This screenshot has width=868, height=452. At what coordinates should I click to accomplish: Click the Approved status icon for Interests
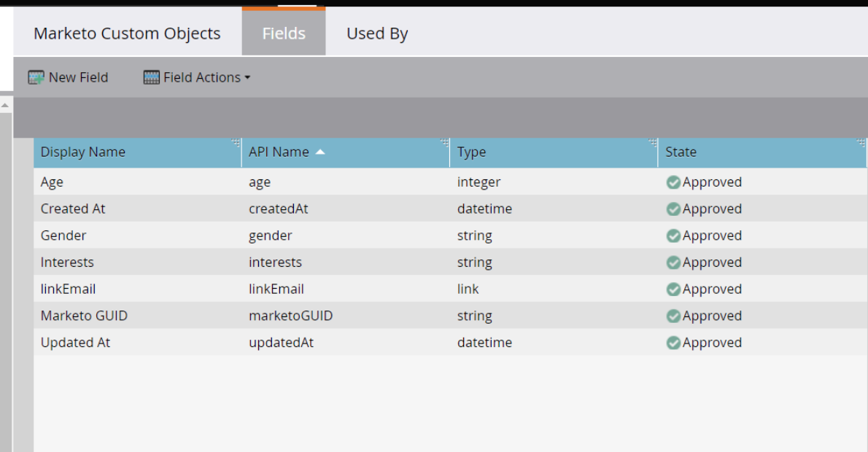click(x=673, y=262)
